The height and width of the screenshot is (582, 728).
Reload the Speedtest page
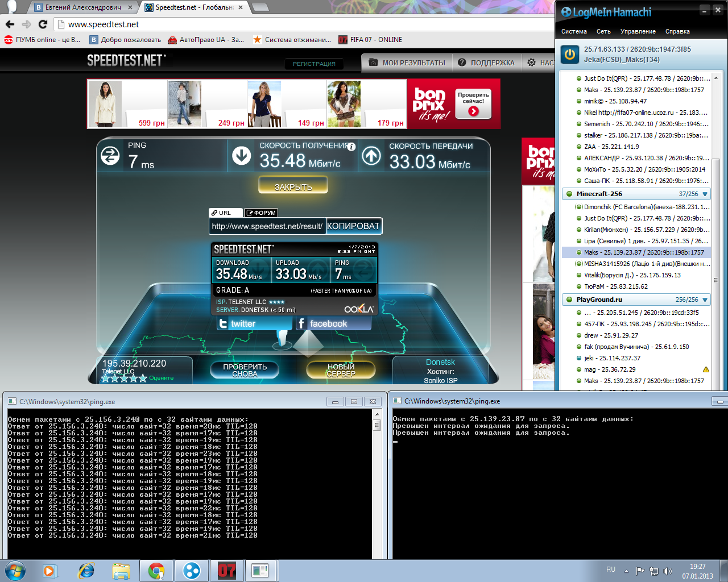tap(43, 24)
